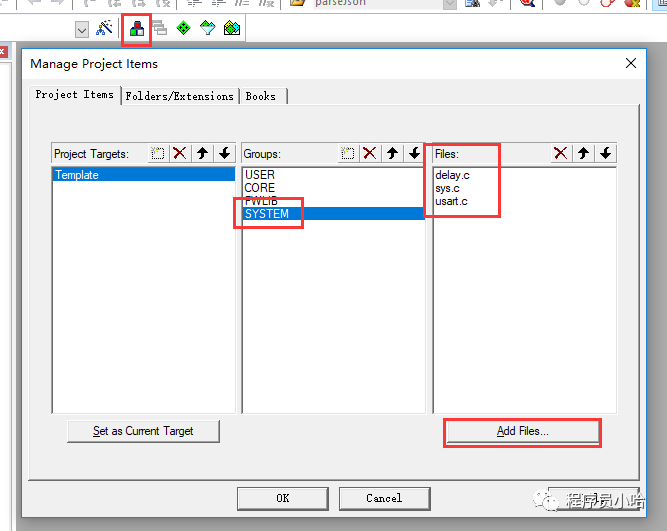Open the Manage Project Items toolbar icon
The image size is (667, 531).
(x=137, y=29)
